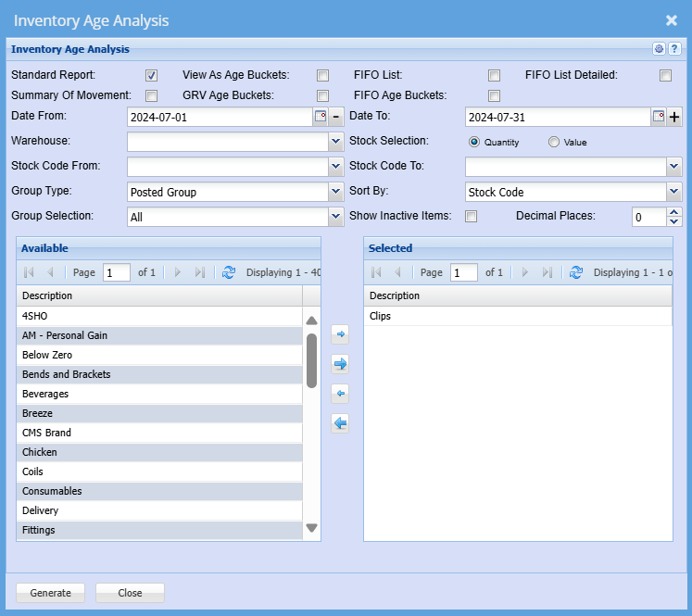This screenshot has height=616, width=692.
Task: Move selected item to Selected list
Action: 340,333
